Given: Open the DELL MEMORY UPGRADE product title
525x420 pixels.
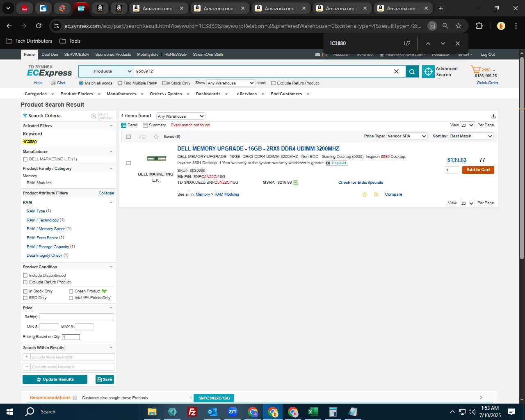Looking at the screenshot, I should (258, 149).
